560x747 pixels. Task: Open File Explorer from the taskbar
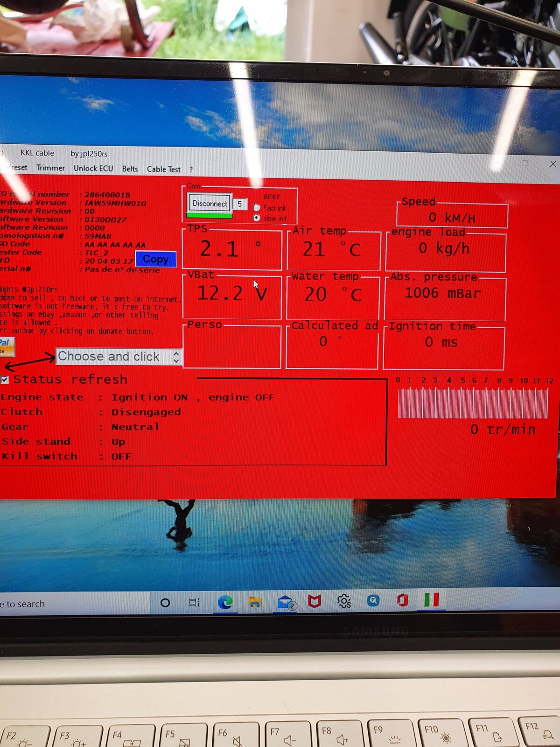(255, 602)
